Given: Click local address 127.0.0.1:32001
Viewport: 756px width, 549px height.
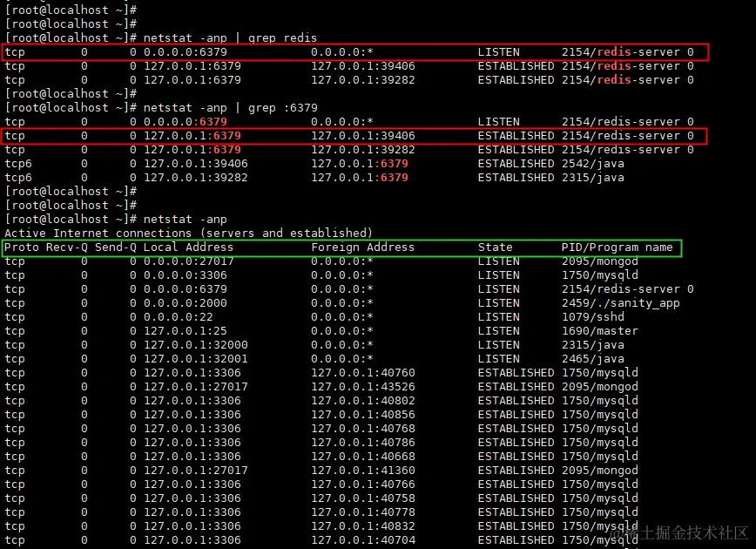Looking at the screenshot, I should [196, 359].
